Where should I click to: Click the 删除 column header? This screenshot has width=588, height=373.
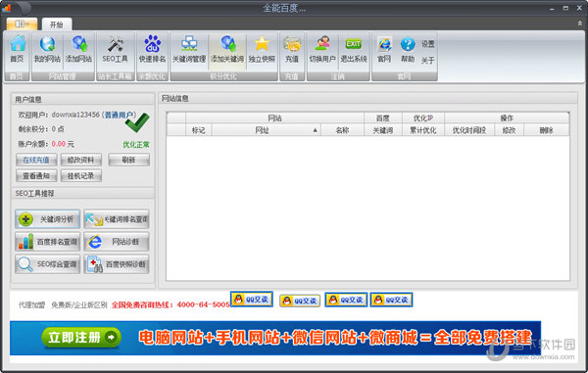pos(547,130)
